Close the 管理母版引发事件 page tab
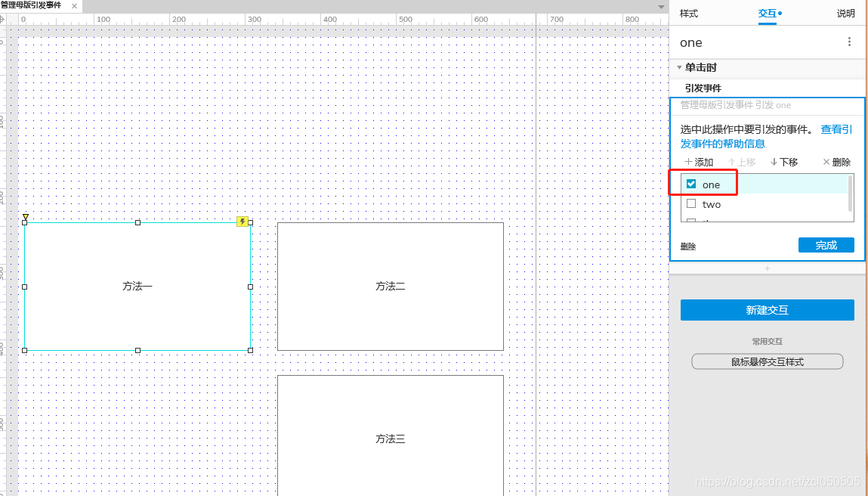 tap(74, 6)
